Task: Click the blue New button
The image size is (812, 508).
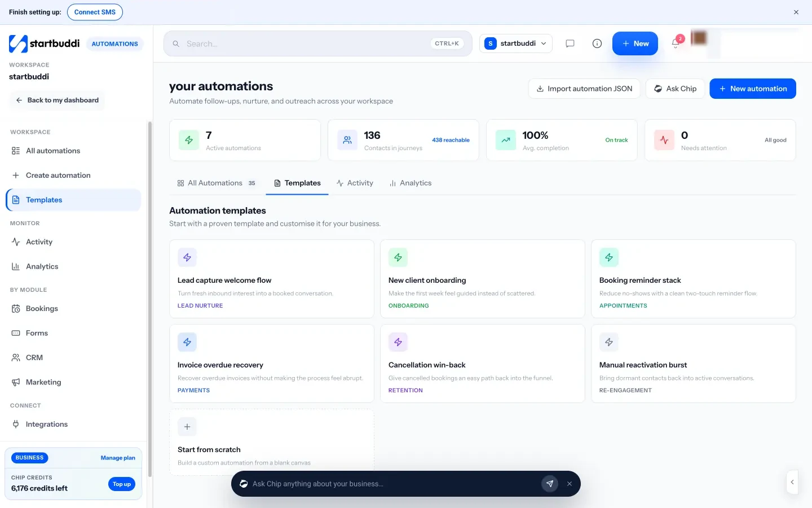Action: point(635,43)
